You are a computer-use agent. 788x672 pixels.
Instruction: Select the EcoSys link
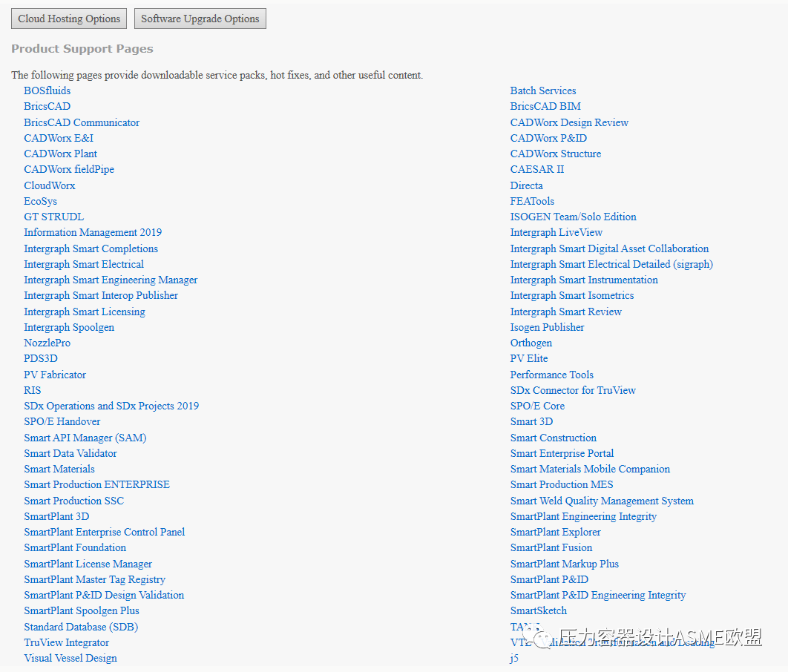40,202
